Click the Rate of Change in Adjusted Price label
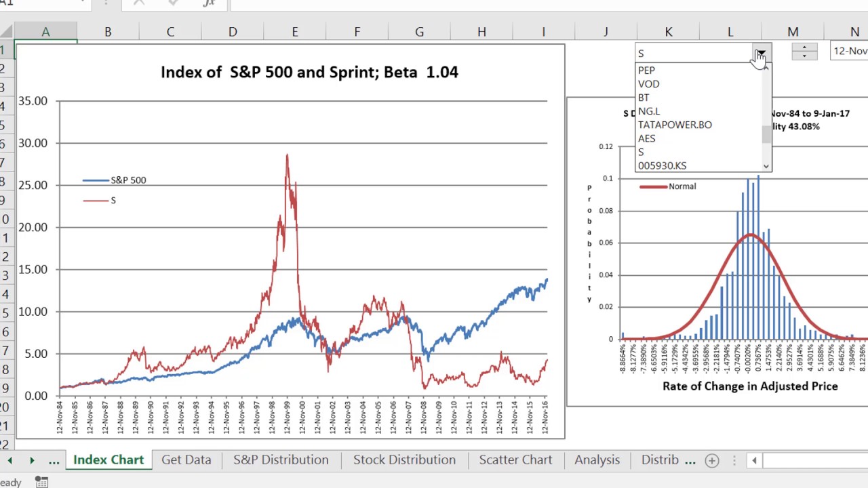The image size is (868, 488). click(750, 386)
